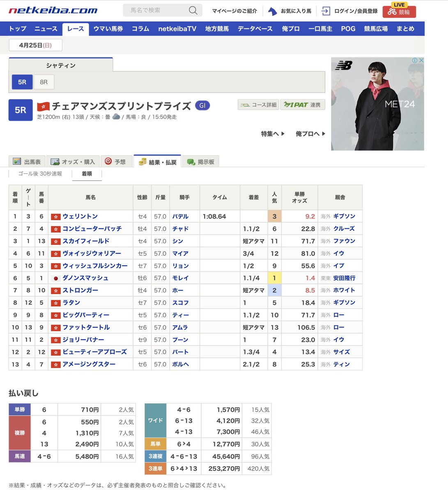
Task: Click Japan flag beside ダノンスマッシュ
Action: coord(56,278)
